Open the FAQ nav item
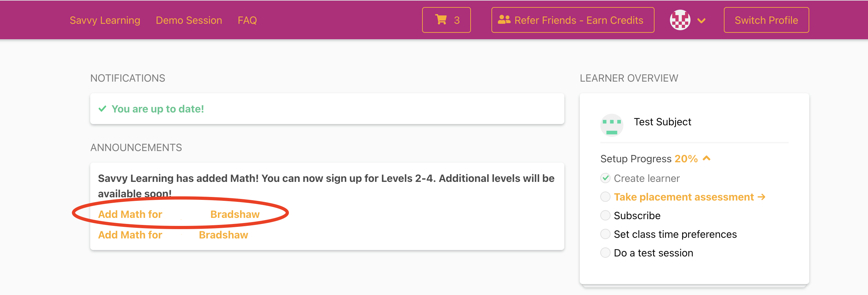The width and height of the screenshot is (868, 295). pyautogui.click(x=247, y=20)
